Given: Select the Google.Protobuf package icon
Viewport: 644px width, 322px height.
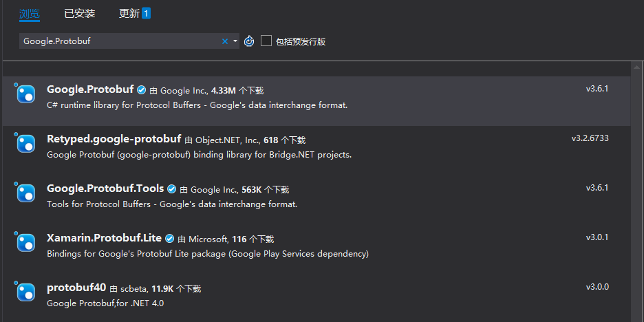Looking at the screenshot, I should coord(26,94).
